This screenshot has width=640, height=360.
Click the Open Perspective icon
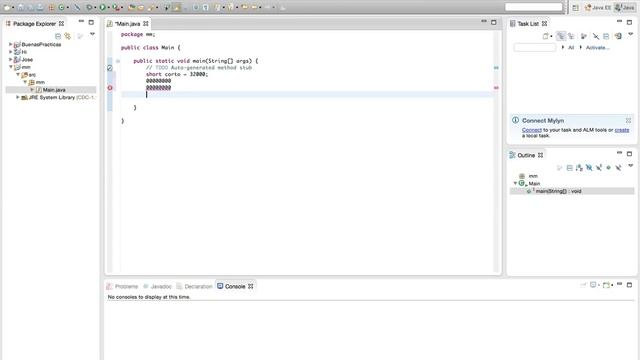[x=575, y=7]
